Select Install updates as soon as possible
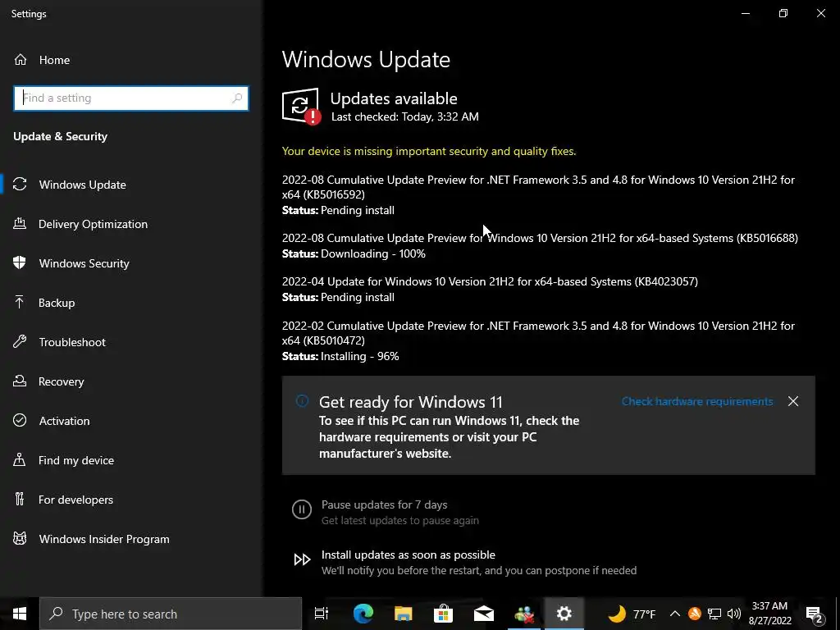This screenshot has width=840, height=630. (409, 555)
